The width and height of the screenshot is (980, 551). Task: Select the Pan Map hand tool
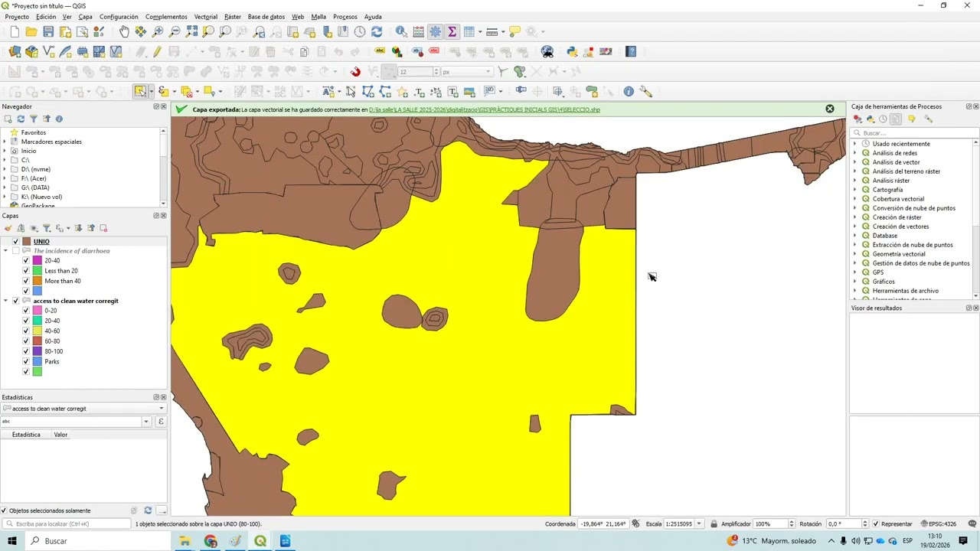pyautogui.click(x=124, y=31)
